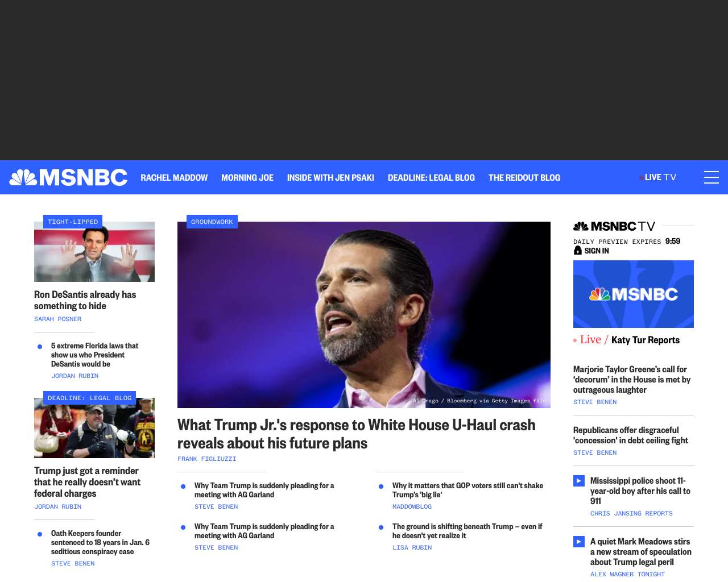Open the Ron DeSantis photo thumbnail
This screenshot has width=728, height=582.
click(x=94, y=252)
